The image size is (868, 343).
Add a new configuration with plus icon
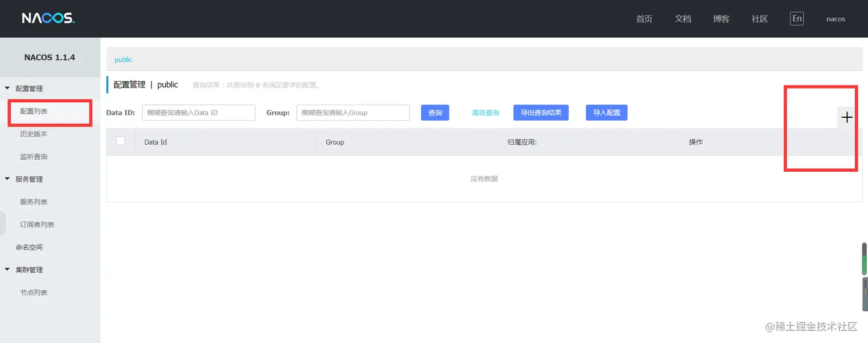[847, 117]
